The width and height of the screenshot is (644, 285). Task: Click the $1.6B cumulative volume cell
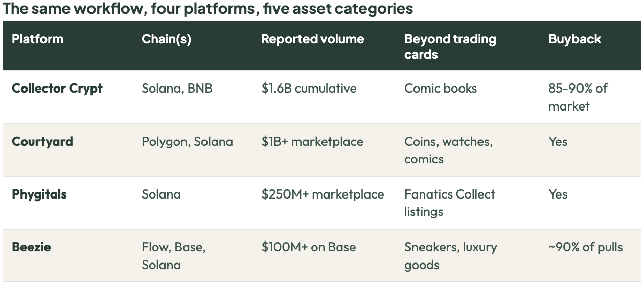click(309, 89)
